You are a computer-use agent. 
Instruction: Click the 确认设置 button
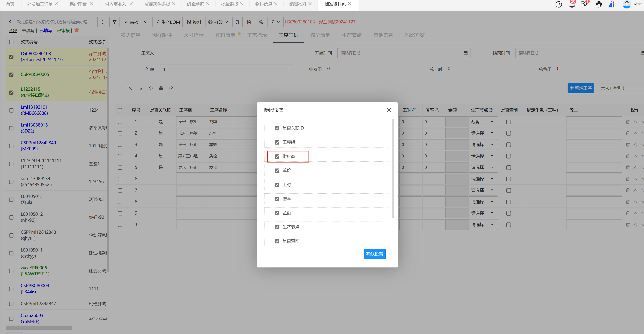pos(374,254)
